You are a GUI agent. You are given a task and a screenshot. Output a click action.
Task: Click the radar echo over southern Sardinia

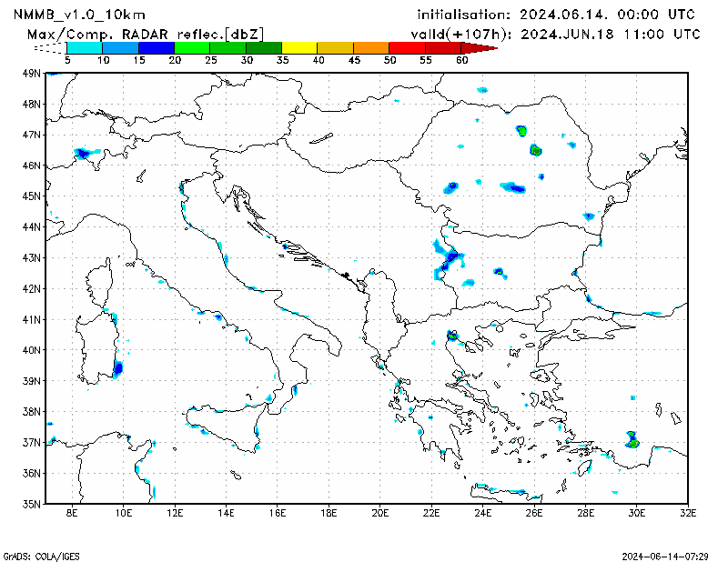(117, 368)
